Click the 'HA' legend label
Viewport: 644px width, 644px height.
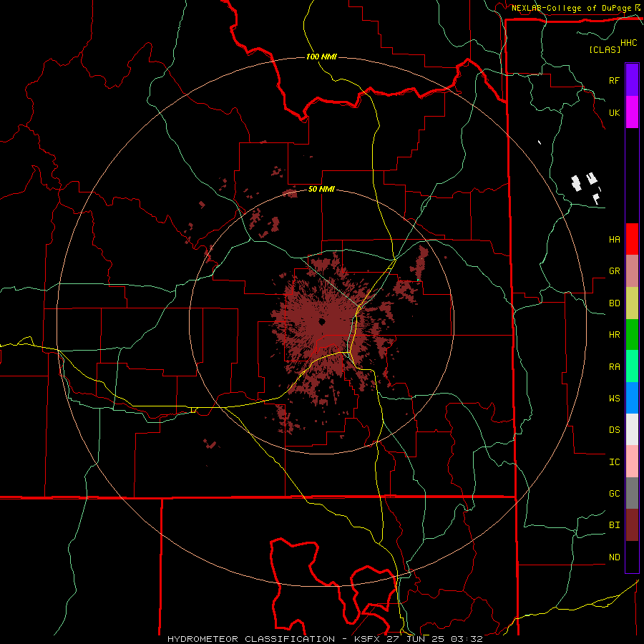(x=614, y=239)
